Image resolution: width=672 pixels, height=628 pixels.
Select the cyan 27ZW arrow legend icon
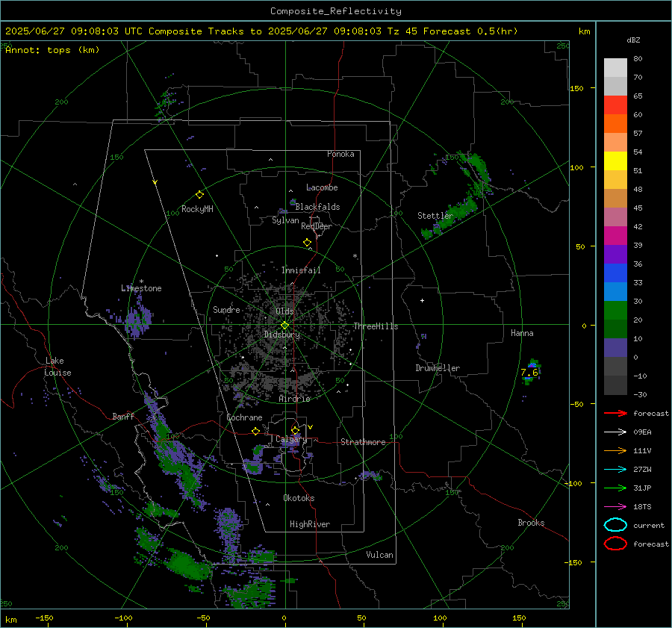[615, 470]
